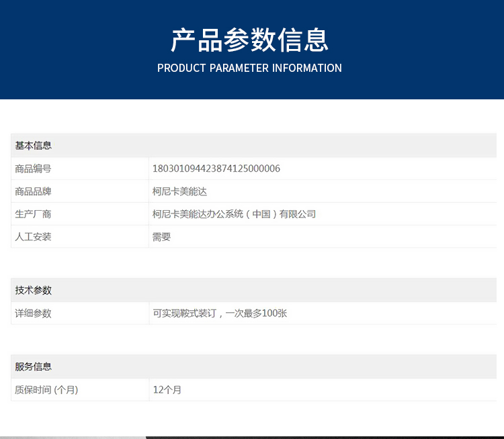Image resolution: width=504 pixels, height=439 pixels.
Task: Select the 服务信息 section header
Action: [x=34, y=367]
